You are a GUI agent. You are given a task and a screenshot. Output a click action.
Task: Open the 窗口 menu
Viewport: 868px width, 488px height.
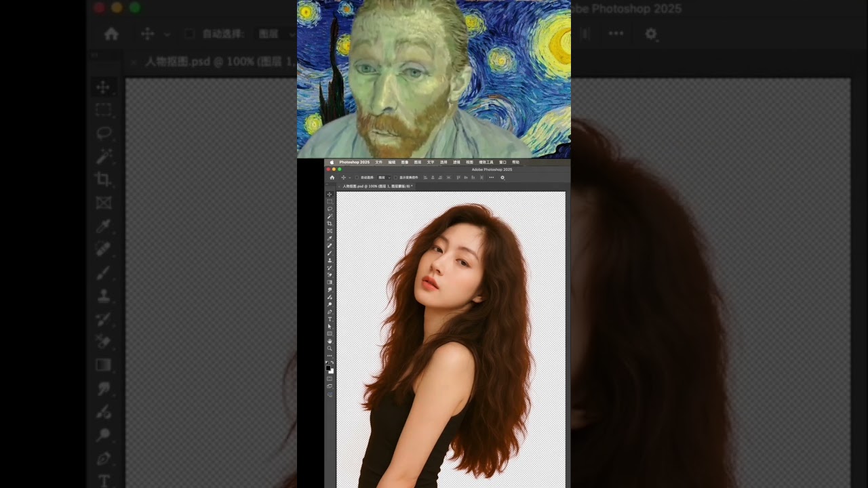pyautogui.click(x=502, y=162)
